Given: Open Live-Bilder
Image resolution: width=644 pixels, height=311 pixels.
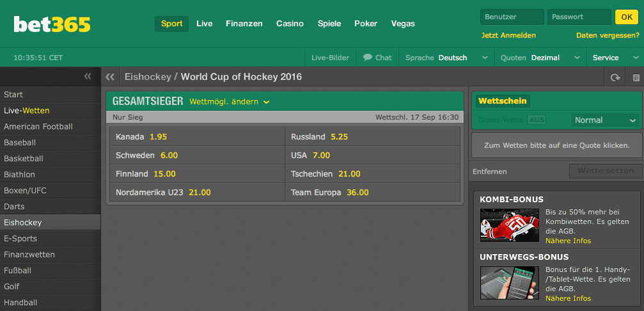Looking at the screenshot, I should coord(330,58).
